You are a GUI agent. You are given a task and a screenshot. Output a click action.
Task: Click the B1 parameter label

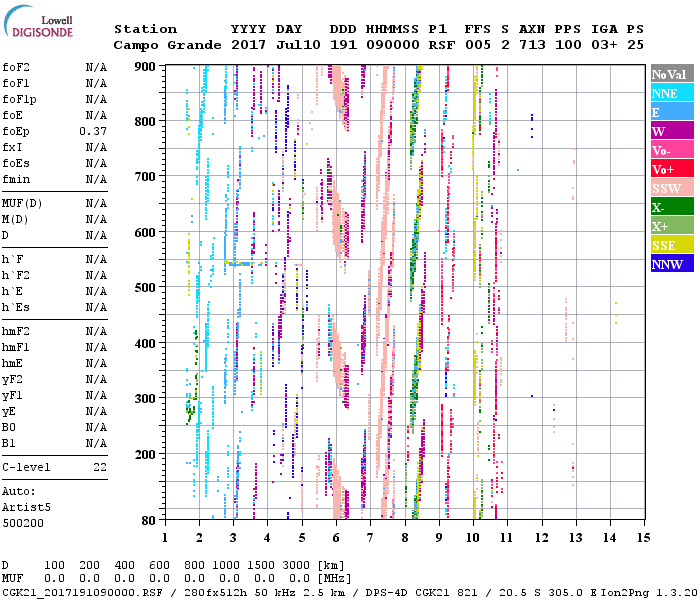click(x=9, y=443)
